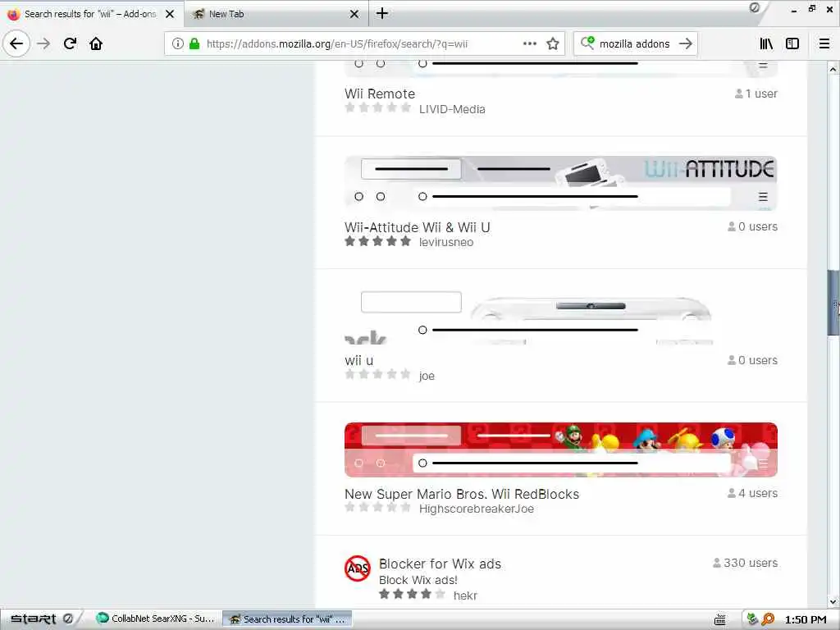The width and height of the screenshot is (840, 630).
Task: Close the New Tab tab
Action: click(354, 14)
